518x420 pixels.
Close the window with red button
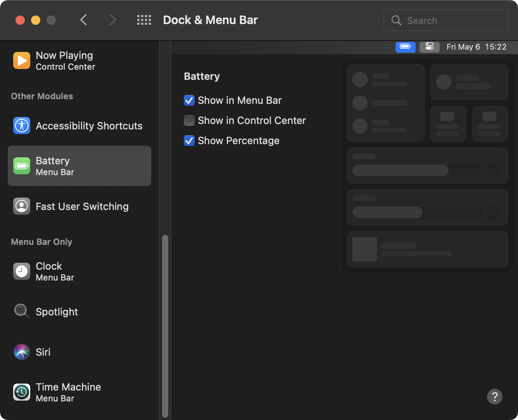point(20,20)
